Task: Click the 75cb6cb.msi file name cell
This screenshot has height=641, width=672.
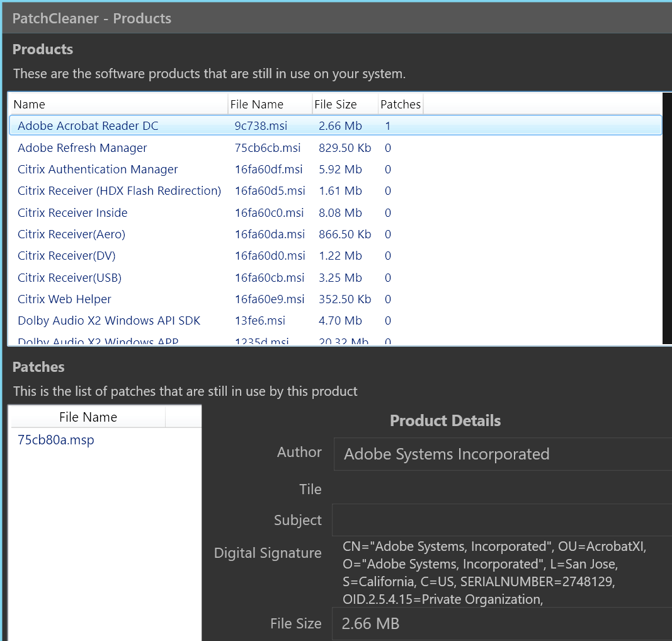Action: coord(268,148)
